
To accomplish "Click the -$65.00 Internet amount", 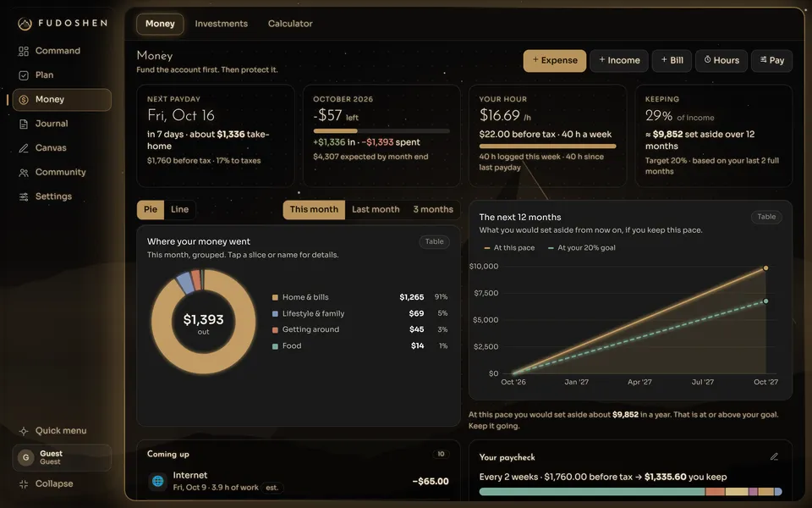I will pos(431,482).
